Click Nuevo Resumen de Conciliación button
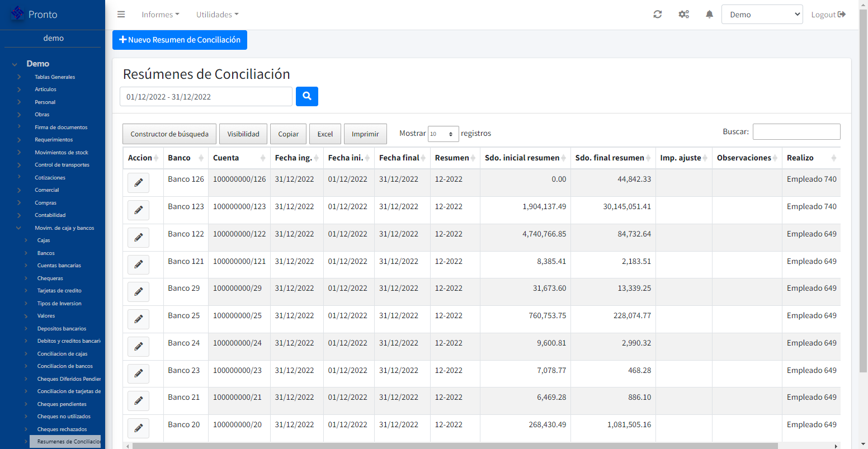Image resolution: width=868 pixels, height=449 pixels. click(x=180, y=40)
